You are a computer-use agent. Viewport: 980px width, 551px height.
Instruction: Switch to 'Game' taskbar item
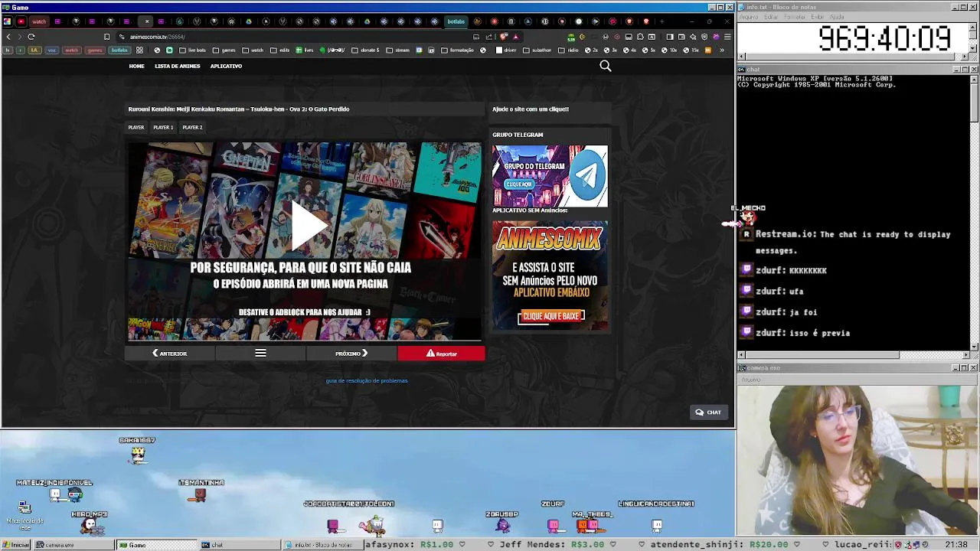tap(157, 545)
